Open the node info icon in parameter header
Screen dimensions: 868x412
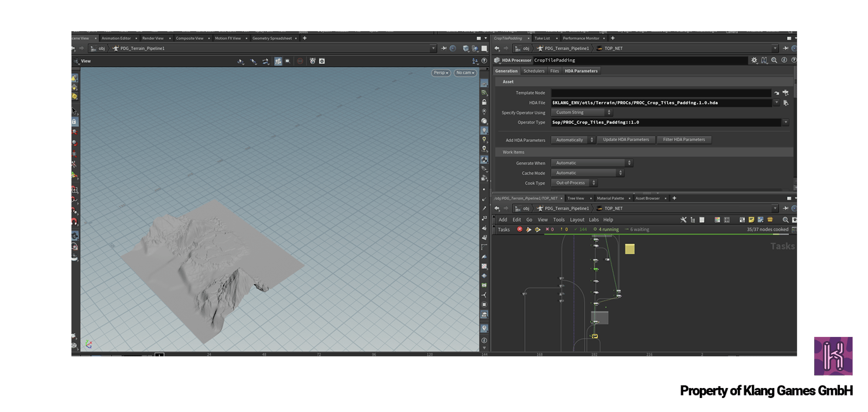[784, 60]
